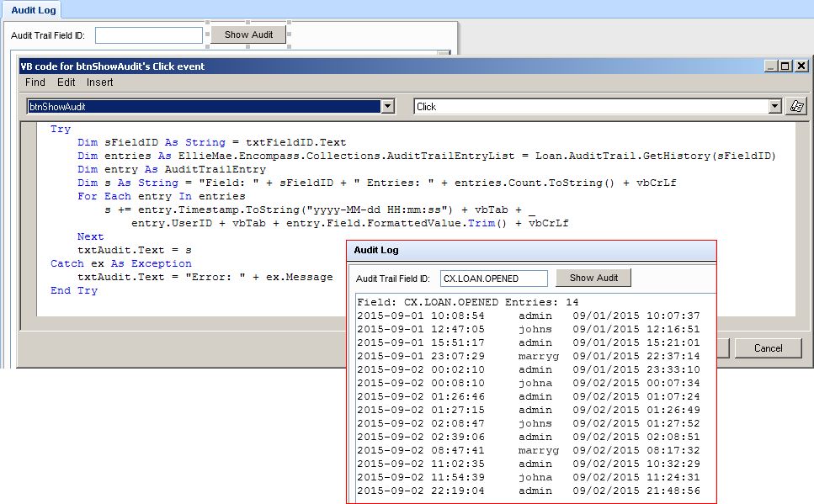The width and height of the screenshot is (814, 504).
Task: Click the 'Audit Trail Field ID:' label in designer
Action: pyautogui.click(x=48, y=35)
